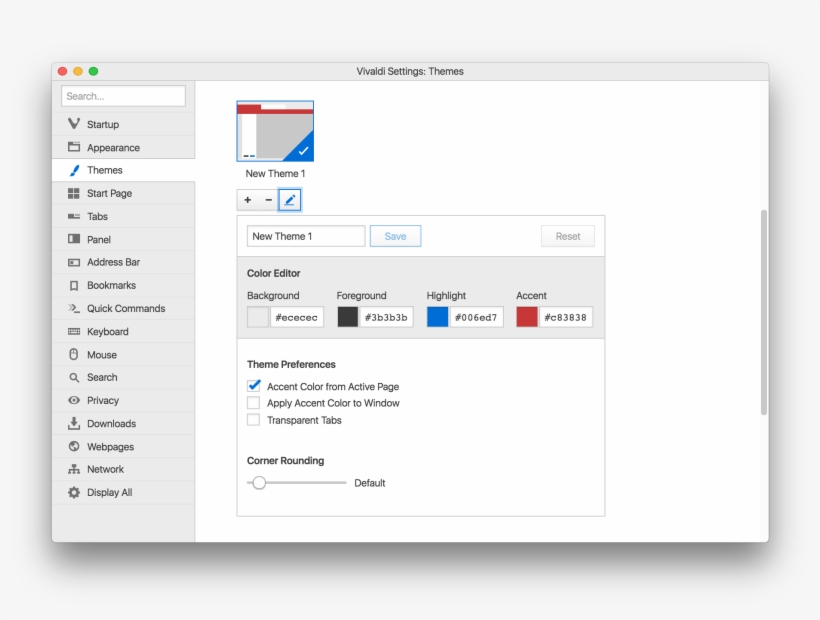This screenshot has width=820, height=620.
Task: Click the theme name input field
Action: [306, 236]
